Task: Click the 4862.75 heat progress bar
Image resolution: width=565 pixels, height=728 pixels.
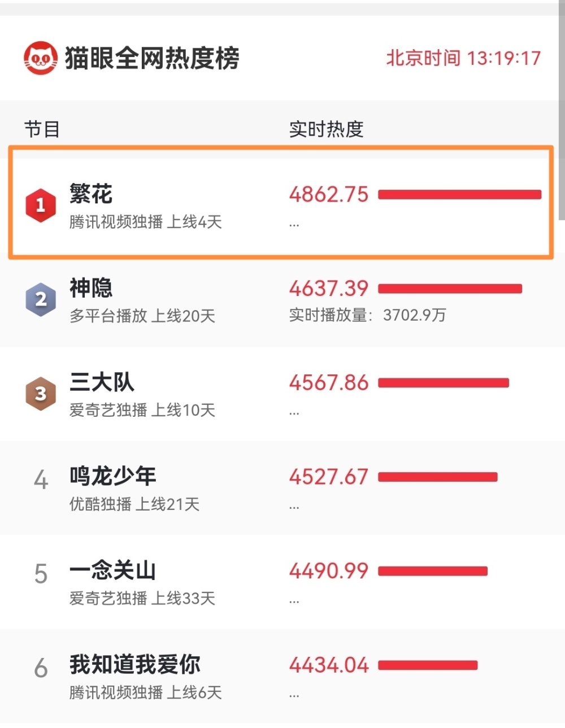Action: coord(460,195)
